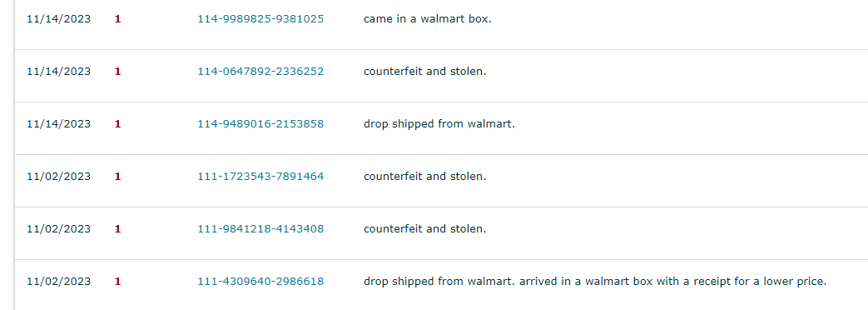The width and height of the screenshot is (868, 310).
Task: Select comment mentioning receipt for a lower price
Action: [x=595, y=282]
